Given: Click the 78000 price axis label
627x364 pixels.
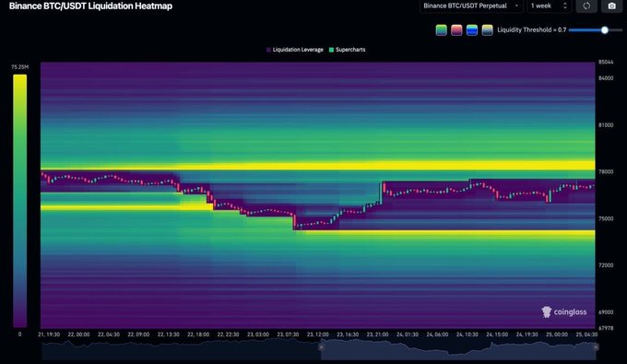Looking at the screenshot, I should 606,171.
